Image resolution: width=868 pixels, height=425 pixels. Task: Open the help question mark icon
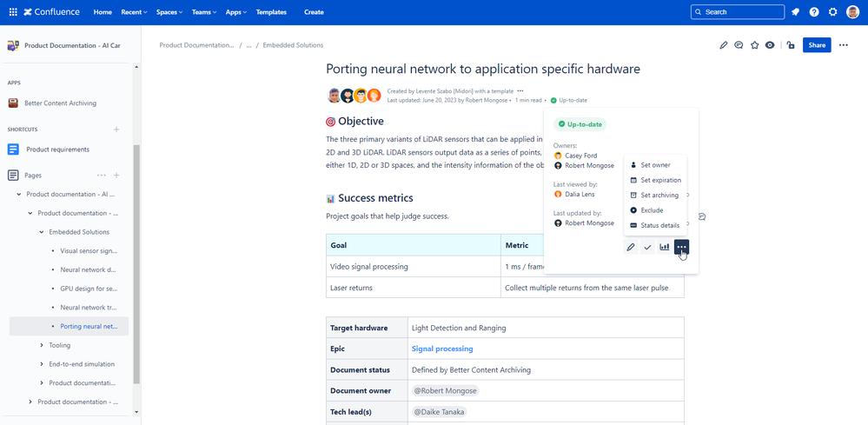814,12
